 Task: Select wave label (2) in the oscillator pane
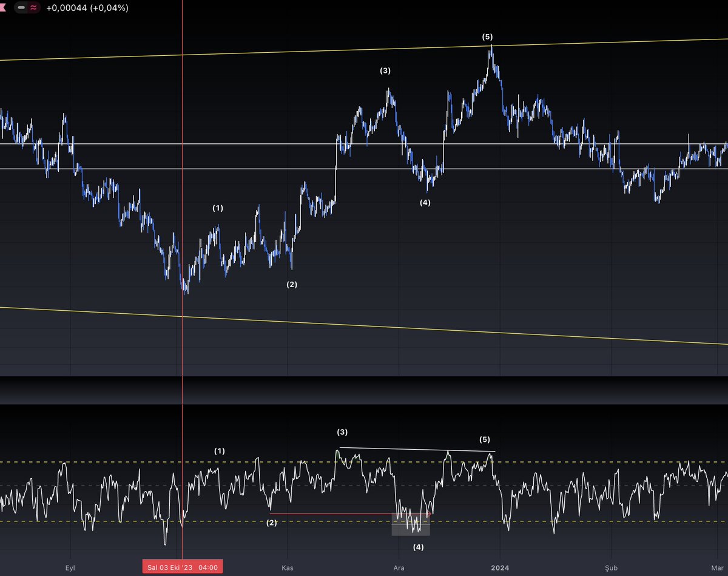pyautogui.click(x=271, y=523)
